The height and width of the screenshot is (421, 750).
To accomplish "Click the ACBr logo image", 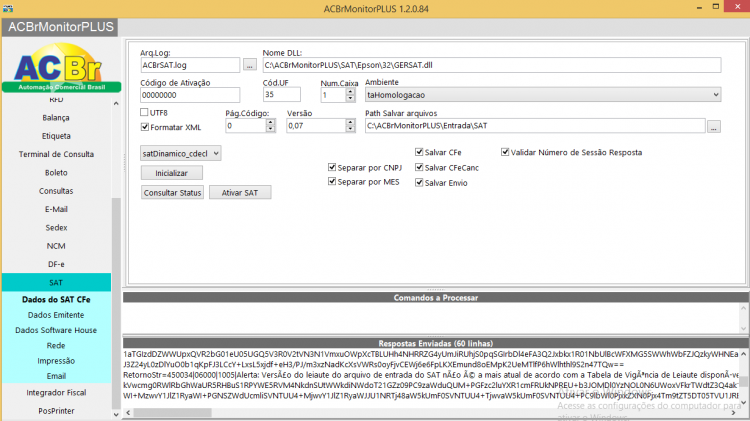I will [61, 67].
